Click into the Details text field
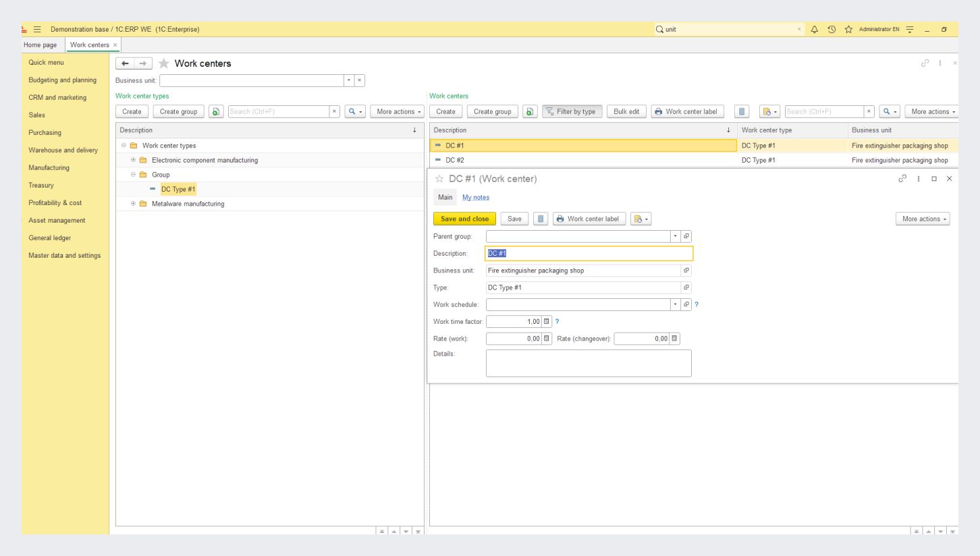Viewport: 980px width, 556px height. (588, 363)
